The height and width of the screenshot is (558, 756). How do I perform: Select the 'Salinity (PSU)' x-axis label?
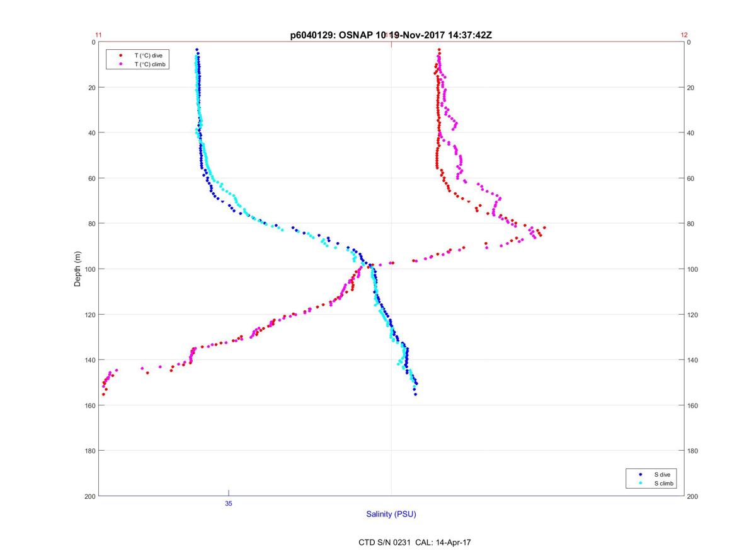[391, 514]
